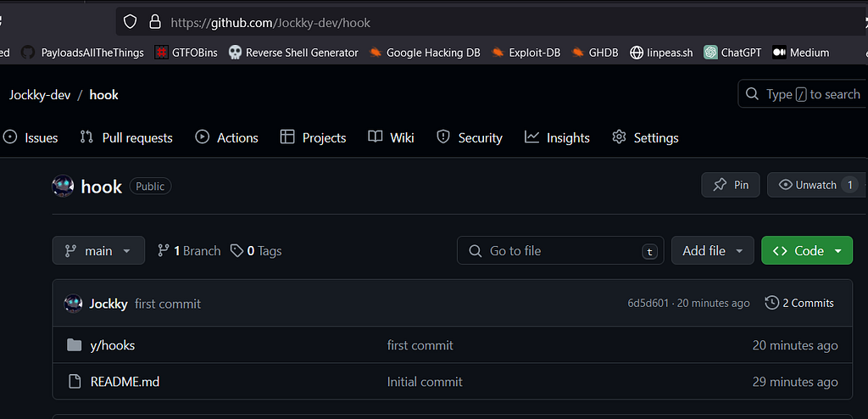Open the GHDB bookmark
The width and height of the screenshot is (868, 419).
[595, 53]
